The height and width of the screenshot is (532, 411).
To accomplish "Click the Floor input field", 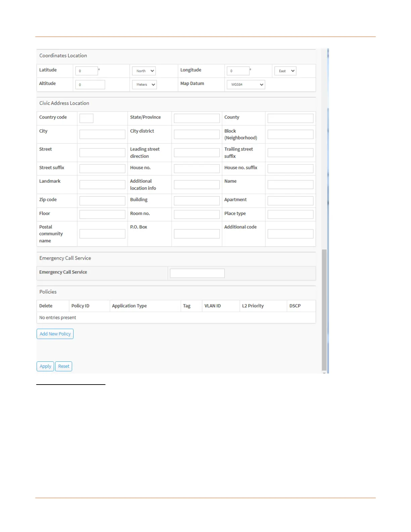I will click(x=102, y=214).
